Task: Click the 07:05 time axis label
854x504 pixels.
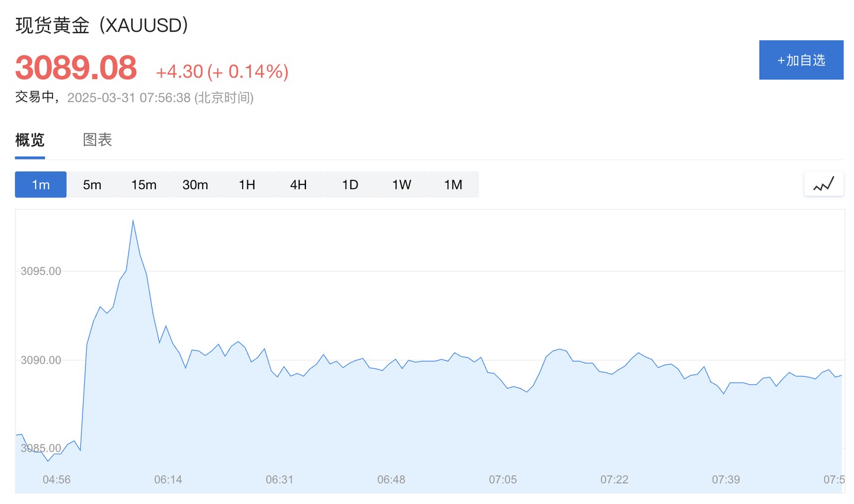Action: point(502,479)
